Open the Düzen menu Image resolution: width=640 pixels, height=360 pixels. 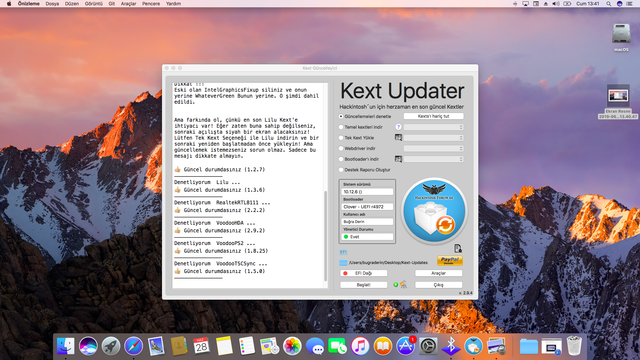(72, 4)
